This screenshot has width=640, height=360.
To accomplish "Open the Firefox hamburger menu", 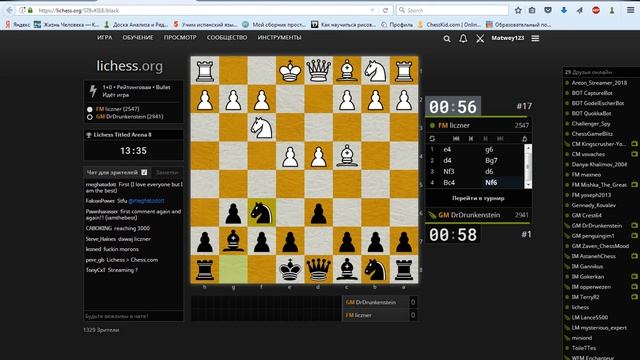I will 631,10.
